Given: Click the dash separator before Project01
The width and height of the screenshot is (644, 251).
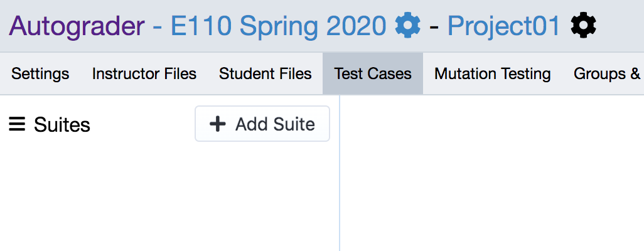Looking at the screenshot, I should [x=434, y=26].
